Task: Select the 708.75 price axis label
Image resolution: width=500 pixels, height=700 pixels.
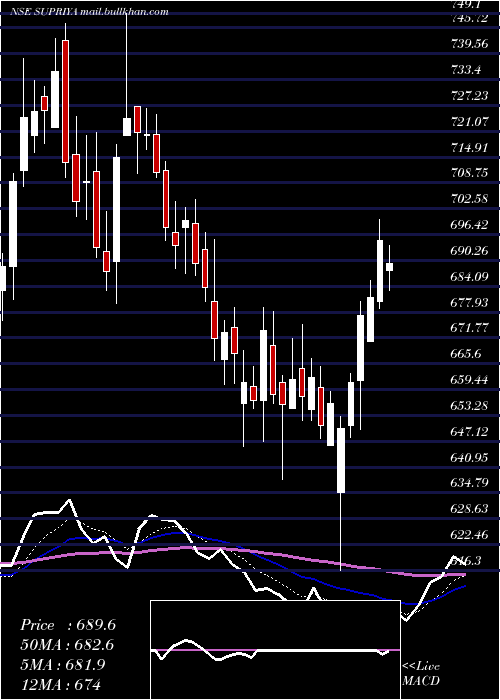Action: [x=467, y=173]
